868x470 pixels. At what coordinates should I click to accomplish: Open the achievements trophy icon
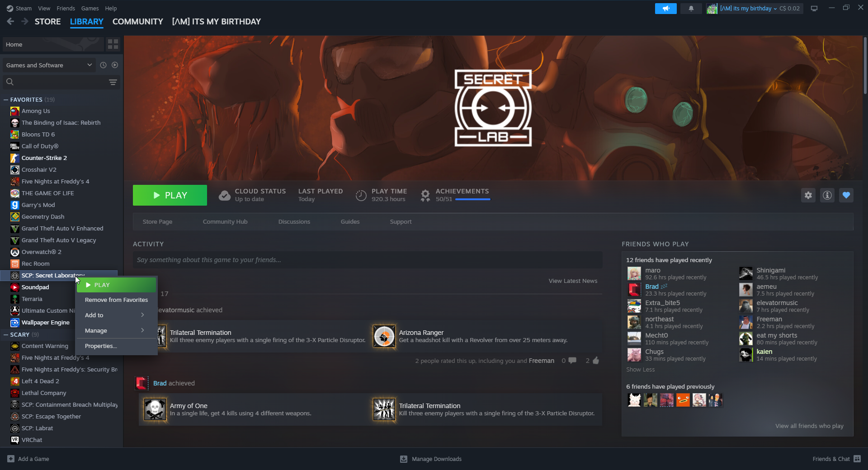pyautogui.click(x=425, y=195)
